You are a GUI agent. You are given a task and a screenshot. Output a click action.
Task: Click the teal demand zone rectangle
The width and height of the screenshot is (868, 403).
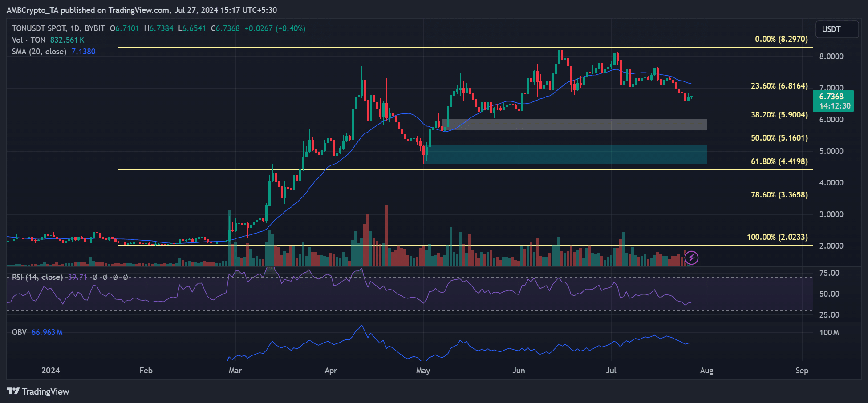pos(565,155)
